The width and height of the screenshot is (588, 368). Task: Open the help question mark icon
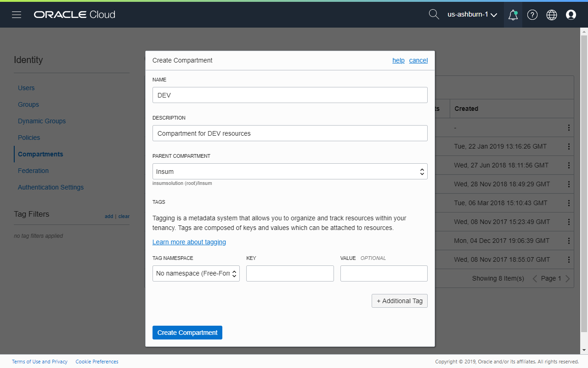click(532, 15)
